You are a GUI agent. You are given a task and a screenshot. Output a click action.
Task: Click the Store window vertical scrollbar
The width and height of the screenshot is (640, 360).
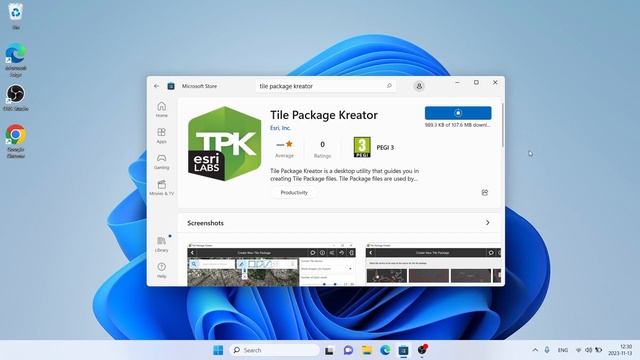503,126
